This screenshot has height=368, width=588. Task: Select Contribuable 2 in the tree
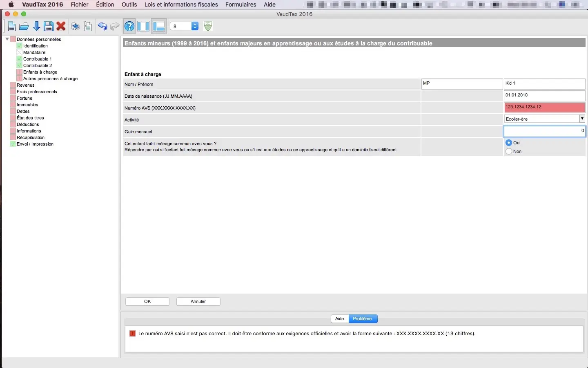click(38, 65)
